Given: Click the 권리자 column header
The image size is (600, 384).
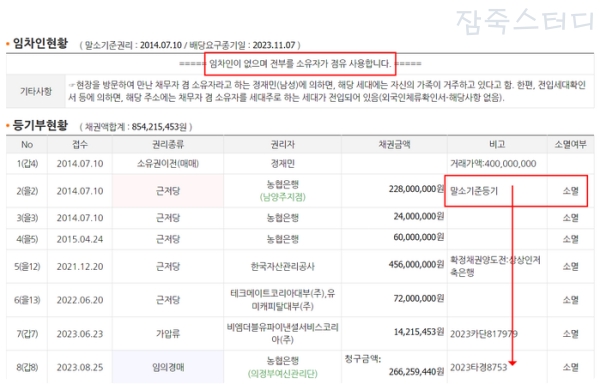Looking at the screenshot, I should [x=282, y=145].
